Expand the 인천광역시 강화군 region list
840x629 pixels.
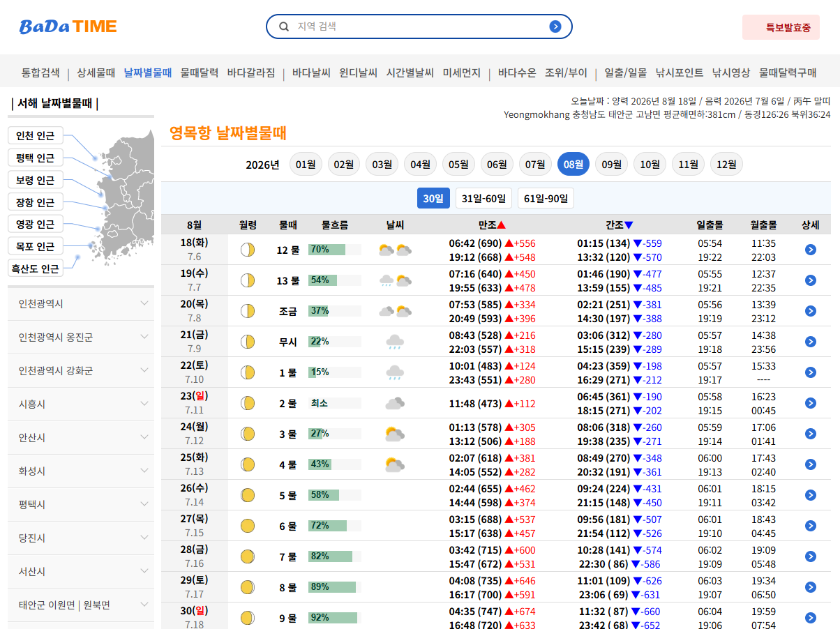click(x=81, y=371)
